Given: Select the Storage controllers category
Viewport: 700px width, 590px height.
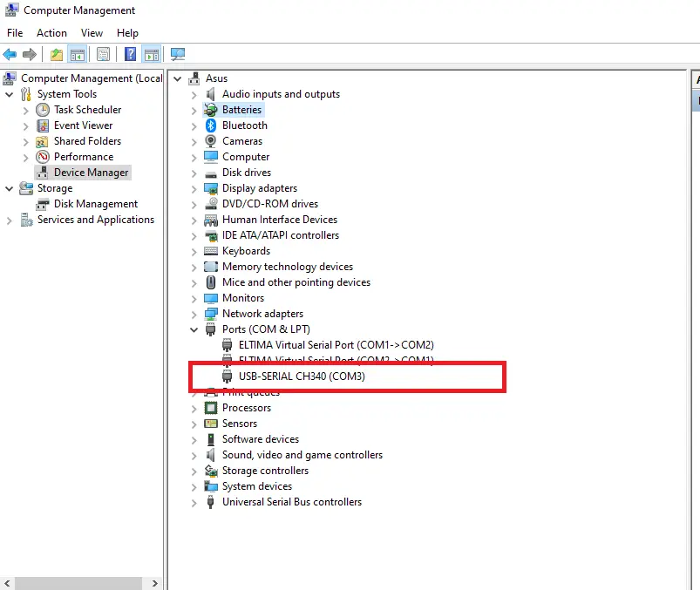Looking at the screenshot, I should pos(265,471).
